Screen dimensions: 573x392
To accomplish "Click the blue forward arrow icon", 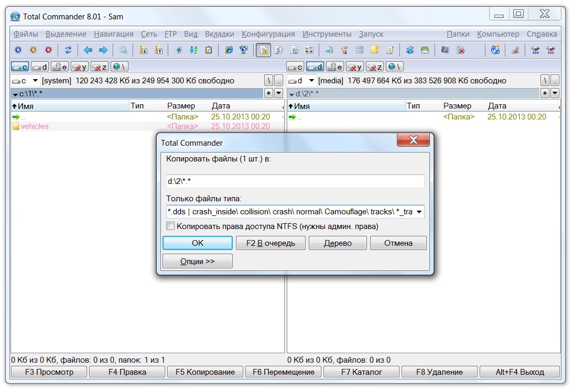I will coord(103,50).
